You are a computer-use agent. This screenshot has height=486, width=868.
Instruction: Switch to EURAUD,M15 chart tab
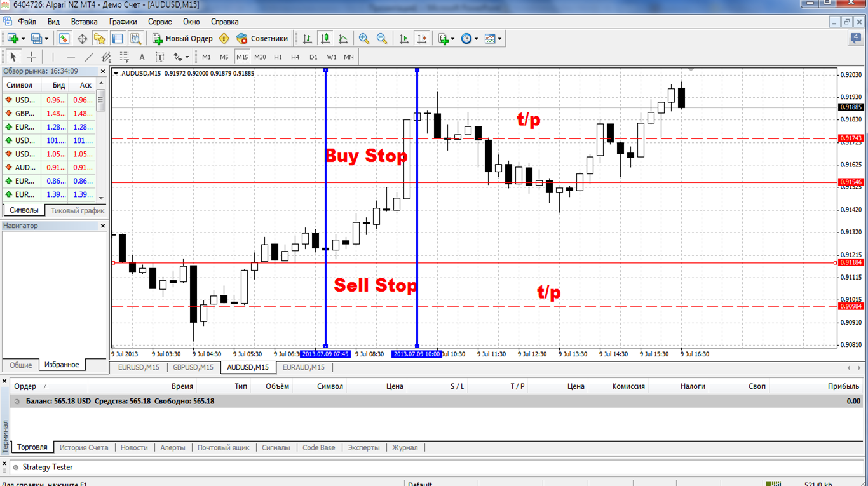[304, 367]
